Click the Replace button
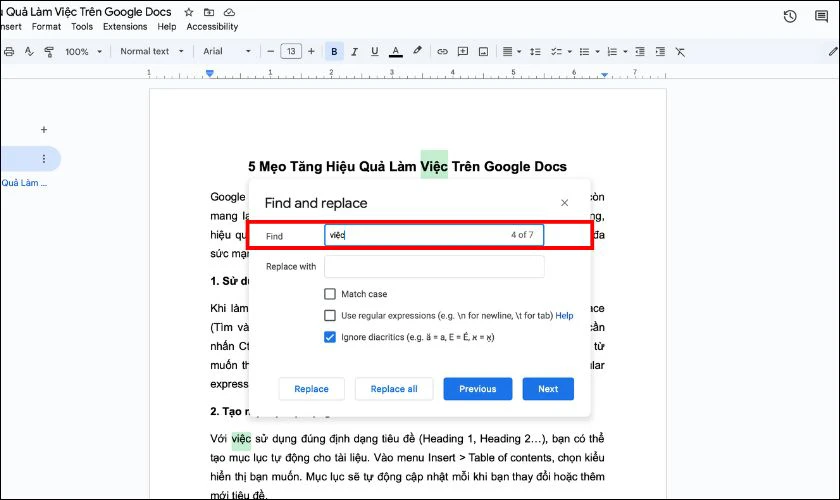Image resolution: width=840 pixels, height=500 pixels. [x=311, y=389]
